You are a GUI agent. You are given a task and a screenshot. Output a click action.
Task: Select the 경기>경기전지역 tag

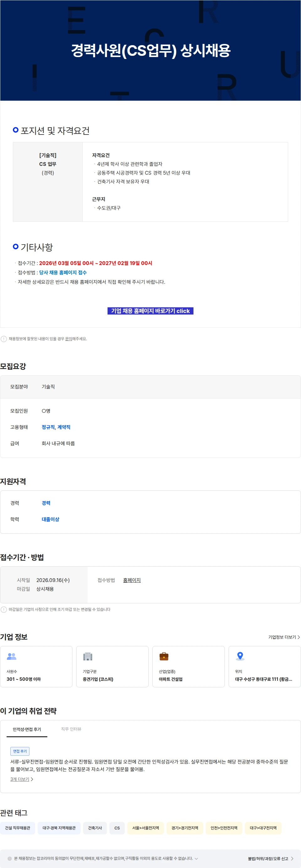coord(185,828)
